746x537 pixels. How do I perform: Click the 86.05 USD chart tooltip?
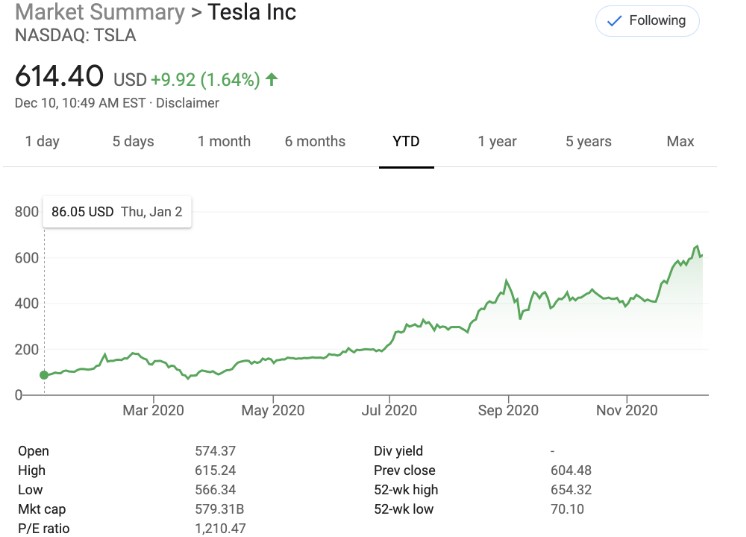point(117,212)
